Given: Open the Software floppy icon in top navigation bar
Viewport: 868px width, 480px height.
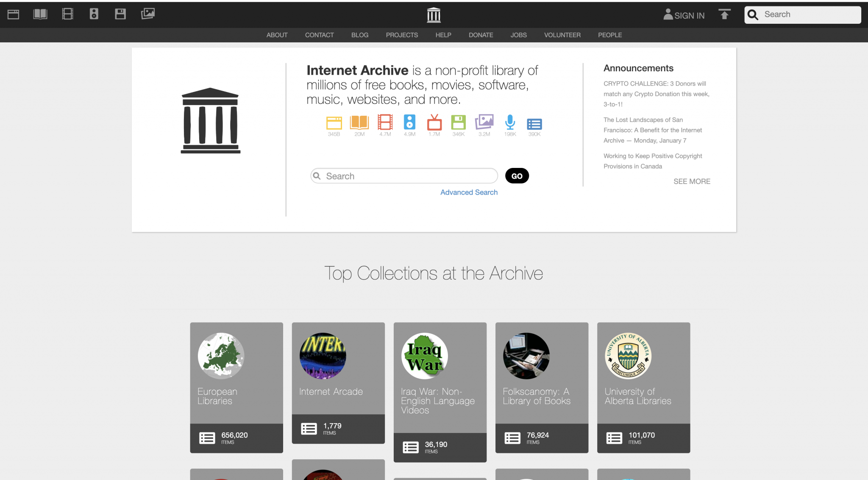Looking at the screenshot, I should (x=120, y=14).
